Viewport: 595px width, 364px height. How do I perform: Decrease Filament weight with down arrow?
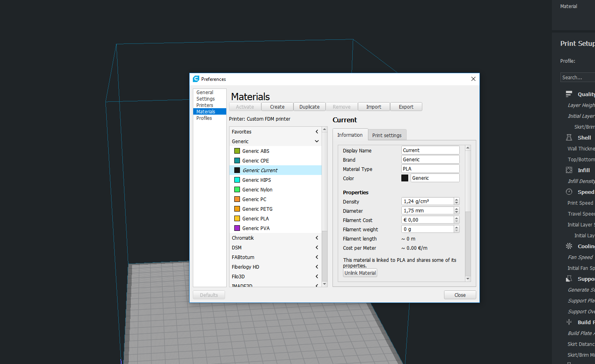[457, 231]
